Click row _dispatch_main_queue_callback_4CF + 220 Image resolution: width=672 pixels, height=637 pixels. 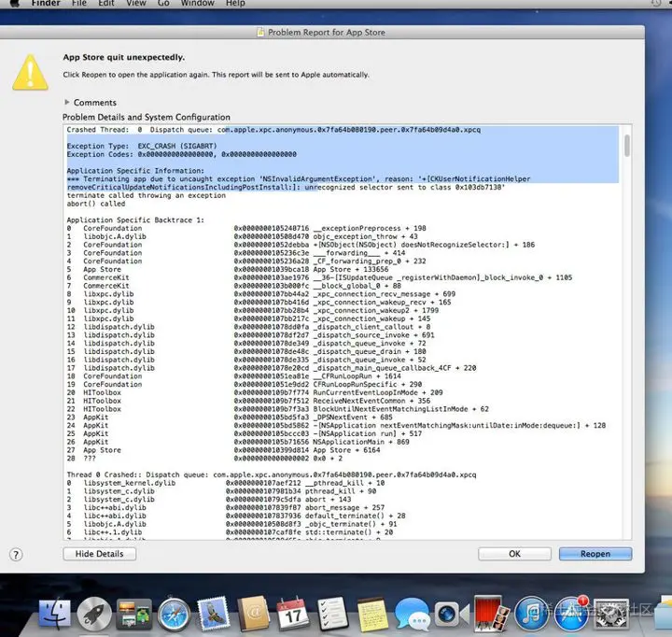pos(272,368)
